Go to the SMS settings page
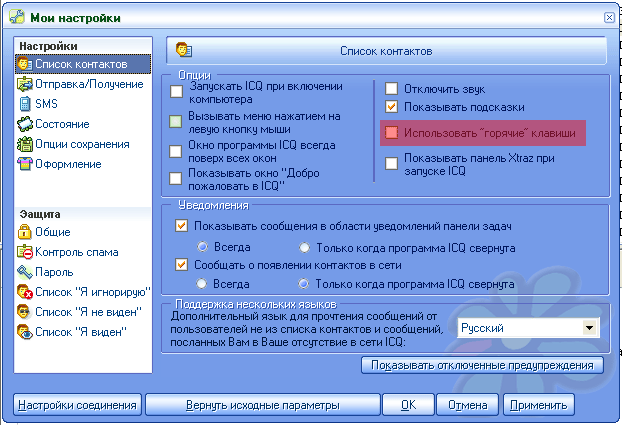The image size is (622, 425). click(38, 104)
